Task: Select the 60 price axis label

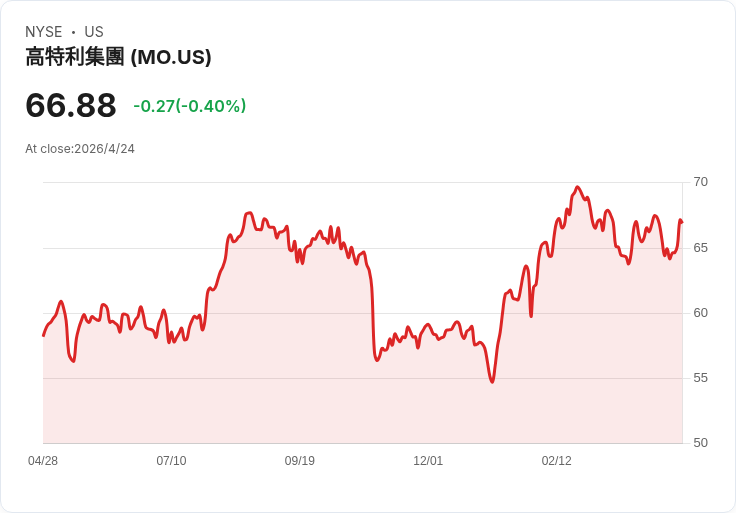Action: (701, 312)
